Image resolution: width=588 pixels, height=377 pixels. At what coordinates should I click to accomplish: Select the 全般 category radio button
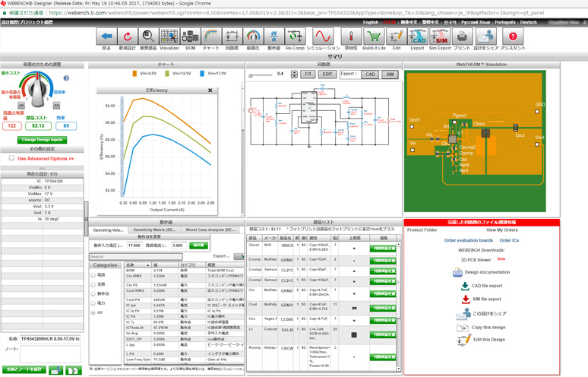(93, 284)
